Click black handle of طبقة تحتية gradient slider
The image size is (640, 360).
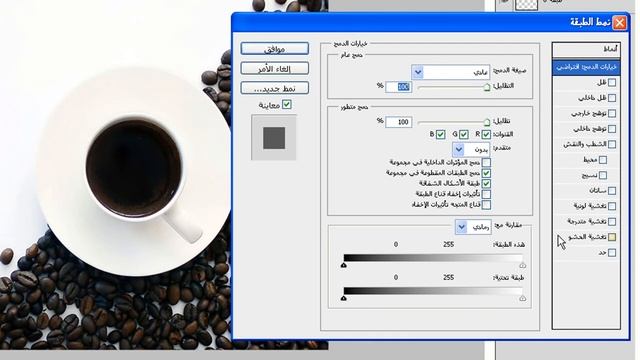344,298
